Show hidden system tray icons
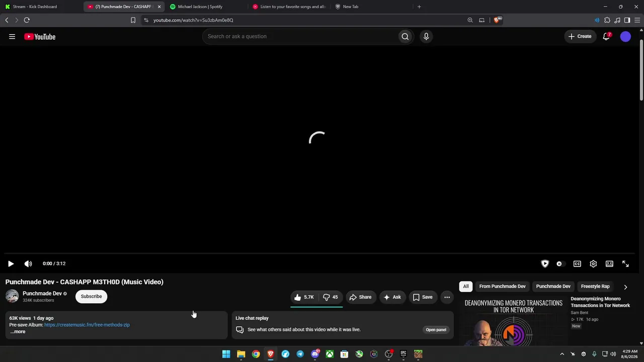Viewport: 644px width, 362px height. [x=562, y=354]
